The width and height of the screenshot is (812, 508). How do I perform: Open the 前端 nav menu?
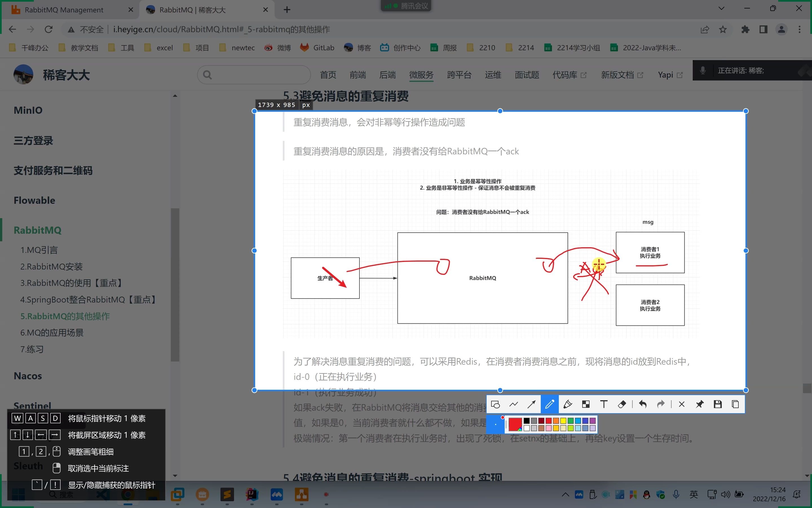(x=358, y=75)
